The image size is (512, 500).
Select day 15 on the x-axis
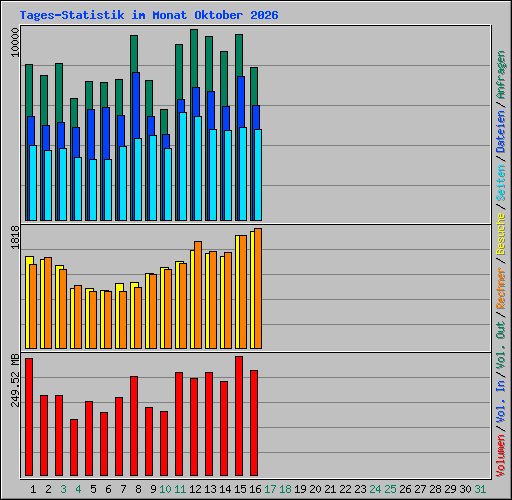click(x=240, y=489)
